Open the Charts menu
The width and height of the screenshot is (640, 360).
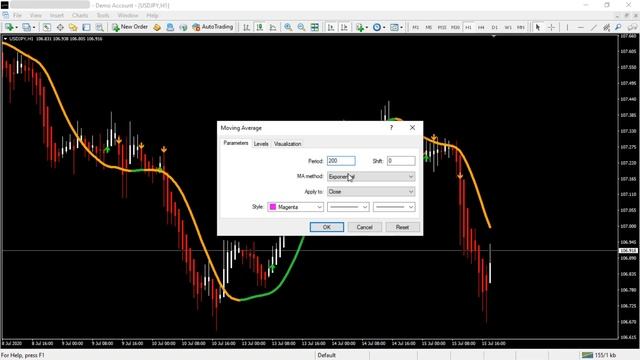point(80,15)
